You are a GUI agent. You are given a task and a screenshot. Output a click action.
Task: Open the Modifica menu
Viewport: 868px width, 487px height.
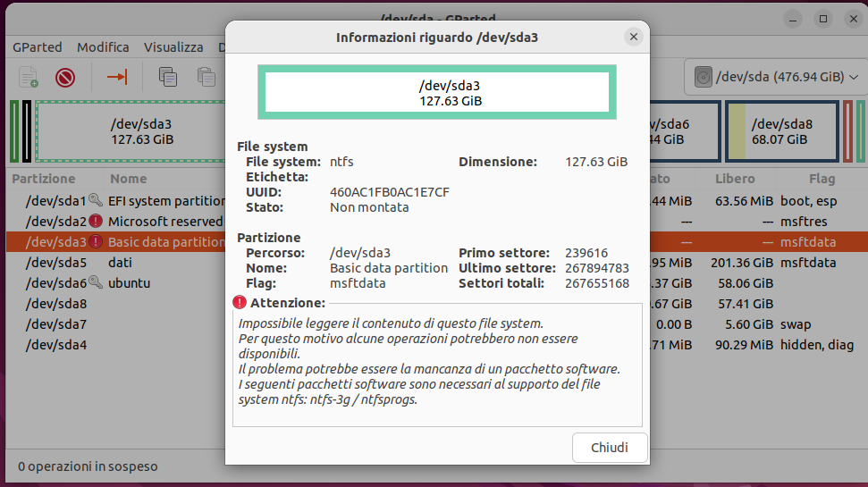pyautogui.click(x=103, y=47)
